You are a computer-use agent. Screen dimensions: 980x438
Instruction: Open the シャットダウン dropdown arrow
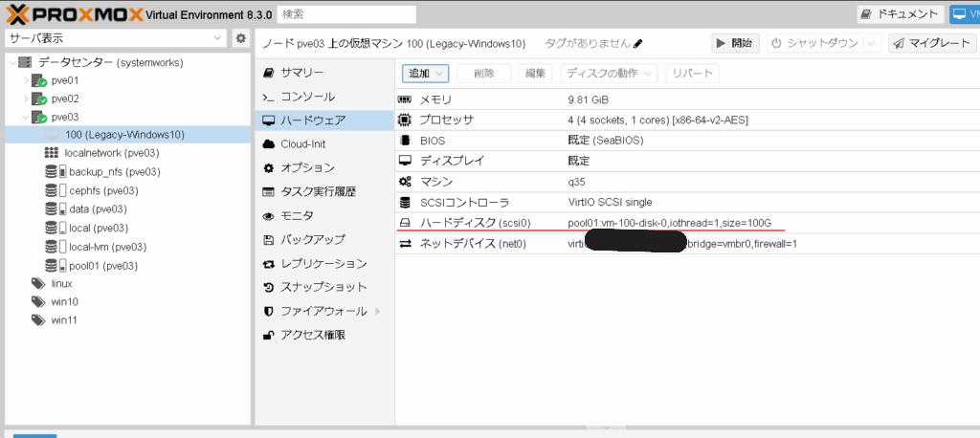[871, 43]
